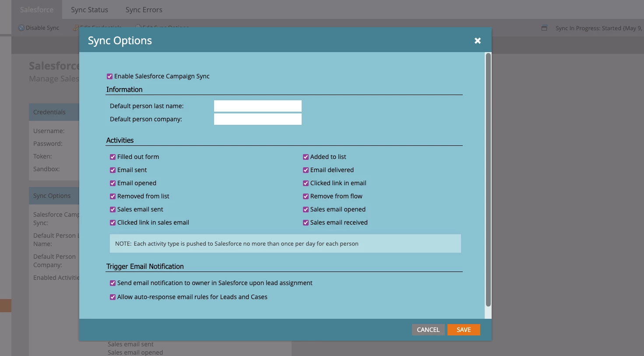This screenshot has width=644, height=356.
Task: Click the Sandbox label in background
Action: click(x=46, y=169)
